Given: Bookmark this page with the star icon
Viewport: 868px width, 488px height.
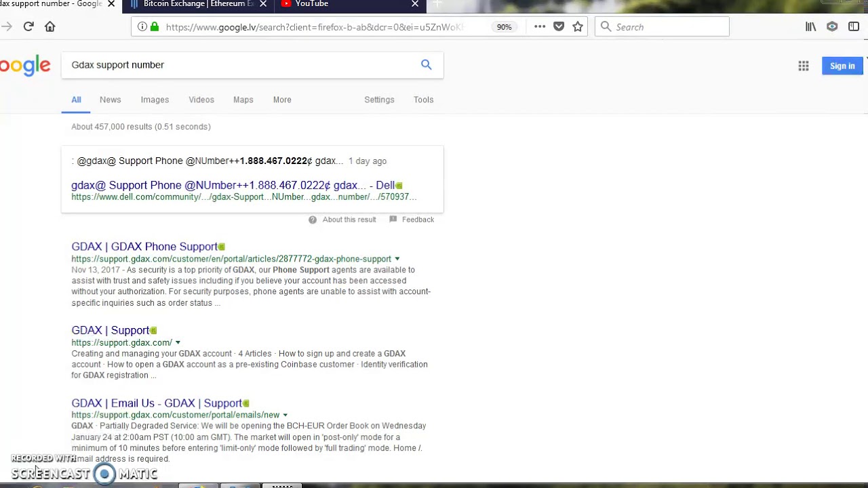Looking at the screenshot, I should (578, 26).
